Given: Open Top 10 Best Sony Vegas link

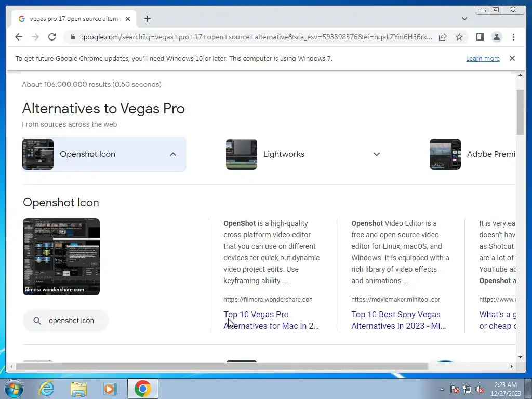Looking at the screenshot, I should 398,320.
